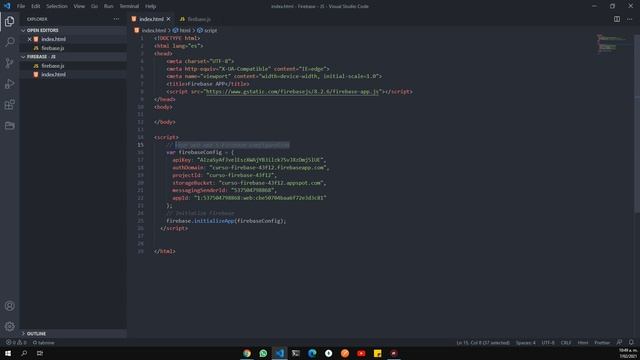This screenshot has height=360, width=640.
Task: Click the Prettier status bar item
Action: [x=602, y=342]
